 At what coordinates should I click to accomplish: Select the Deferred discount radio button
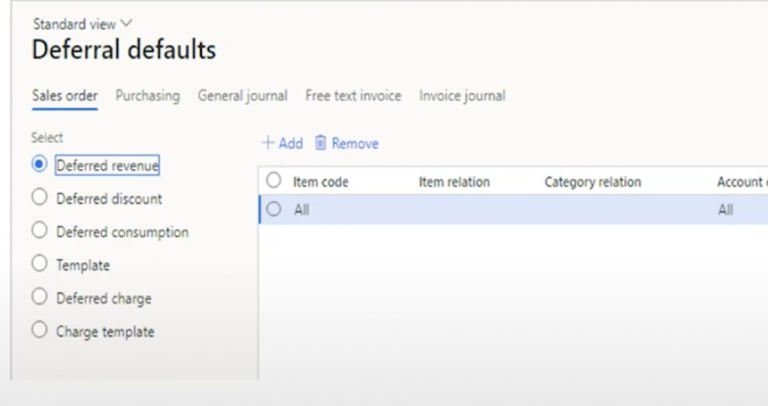[39, 197]
